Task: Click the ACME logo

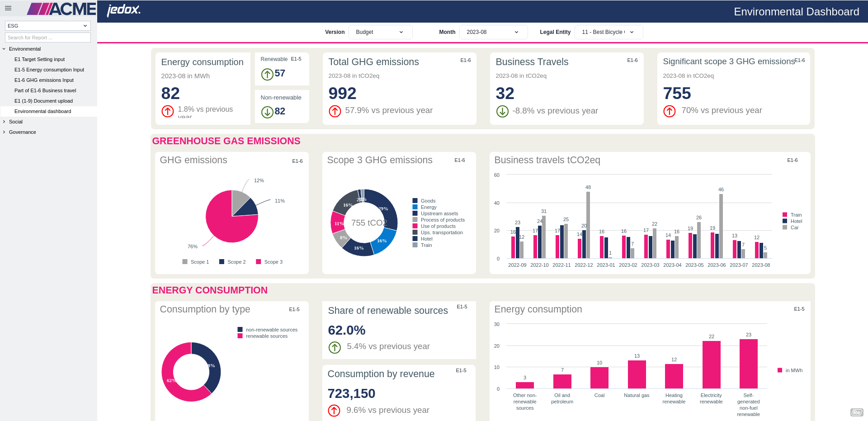Action: [x=62, y=9]
